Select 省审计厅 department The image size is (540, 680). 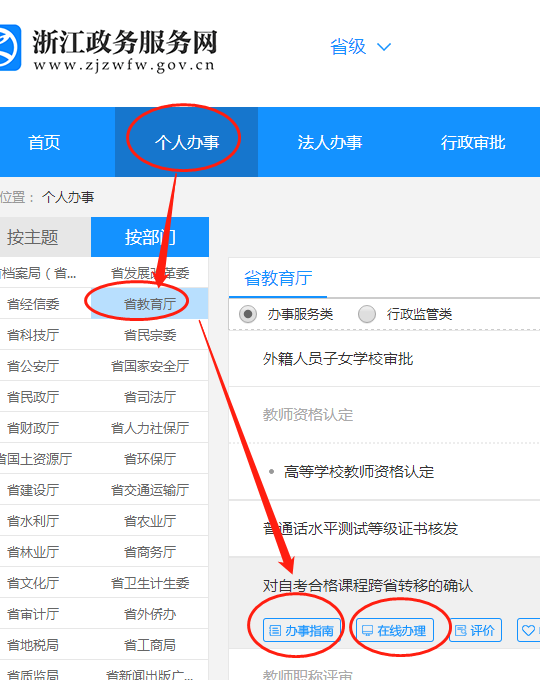[33, 614]
